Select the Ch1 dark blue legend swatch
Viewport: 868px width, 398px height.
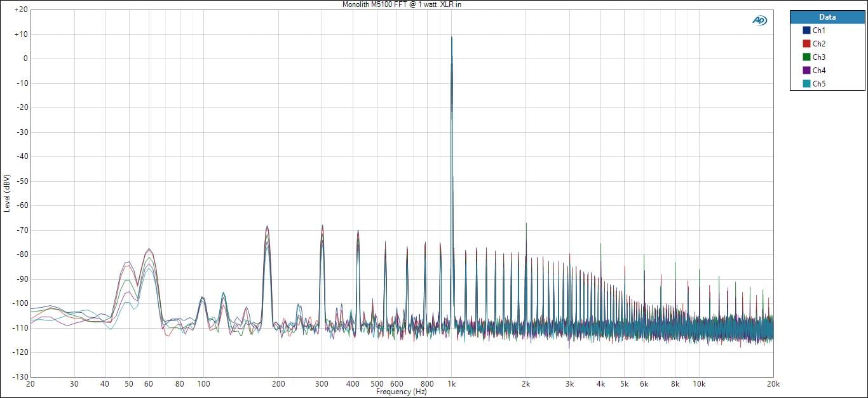click(806, 31)
